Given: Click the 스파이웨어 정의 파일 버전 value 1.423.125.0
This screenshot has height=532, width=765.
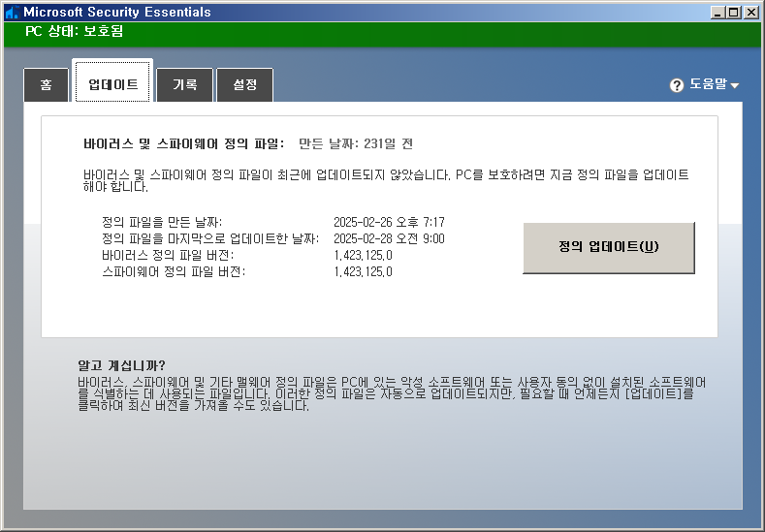Looking at the screenshot, I should click(x=363, y=271).
